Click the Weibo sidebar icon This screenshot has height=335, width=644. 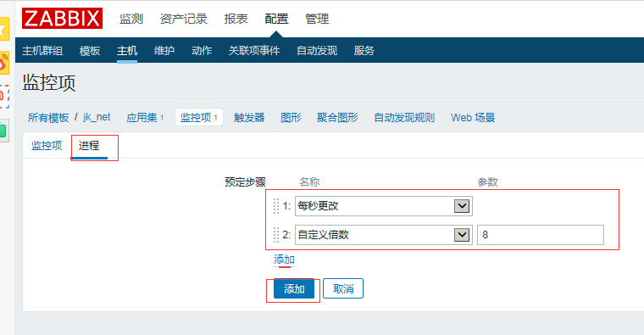coord(3,63)
